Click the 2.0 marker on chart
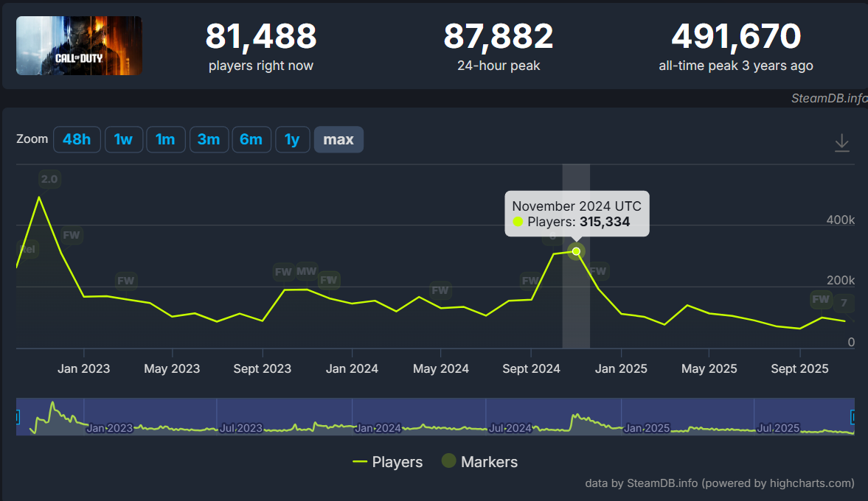This screenshot has height=501, width=868. [49, 179]
